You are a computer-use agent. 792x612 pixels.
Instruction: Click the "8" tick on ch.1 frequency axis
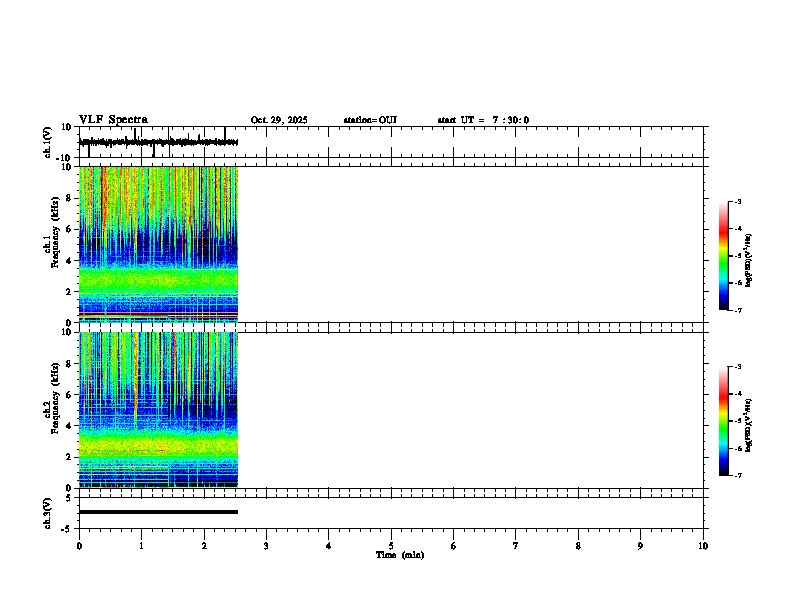69,198
